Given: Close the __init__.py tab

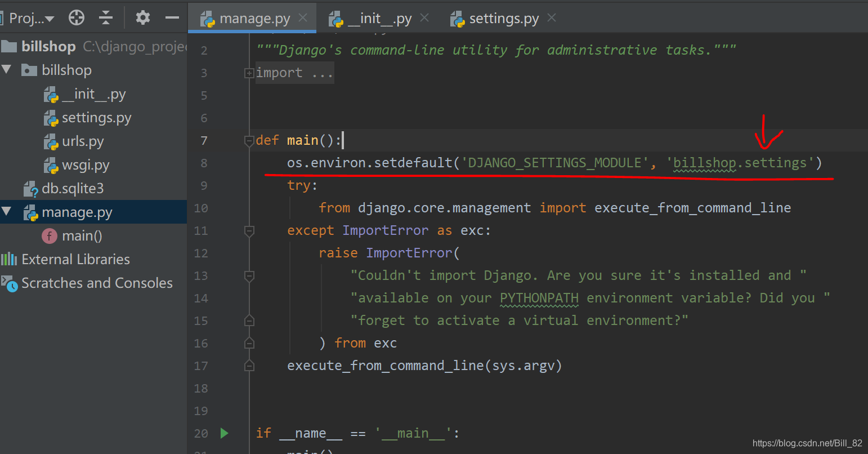Looking at the screenshot, I should [424, 18].
